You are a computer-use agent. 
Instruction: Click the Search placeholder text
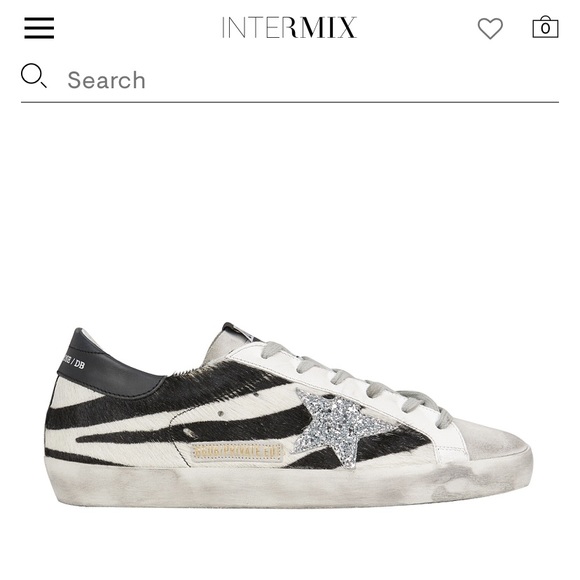tap(107, 80)
